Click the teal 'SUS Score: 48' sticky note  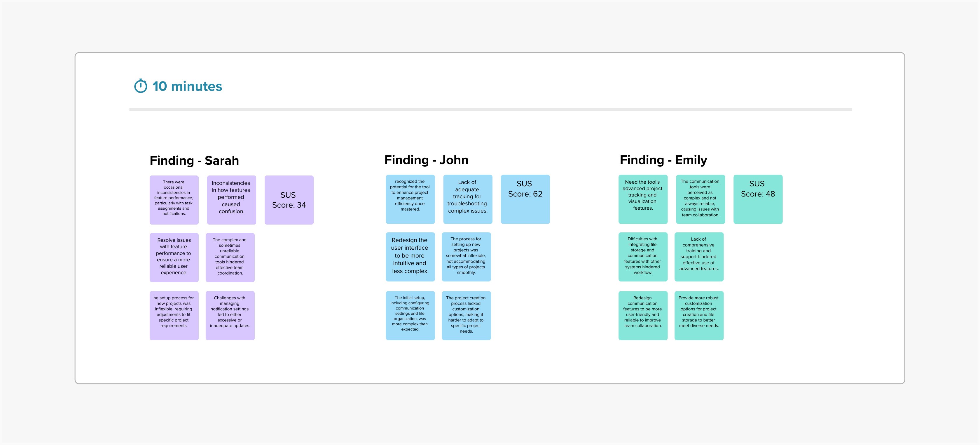pyautogui.click(x=757, y=199)
